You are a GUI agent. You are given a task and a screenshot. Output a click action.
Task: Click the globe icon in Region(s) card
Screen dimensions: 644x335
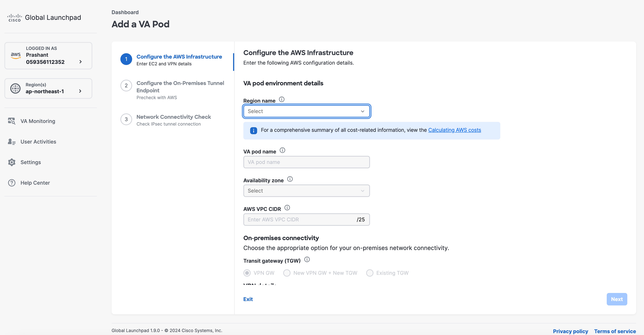[15, 88]
